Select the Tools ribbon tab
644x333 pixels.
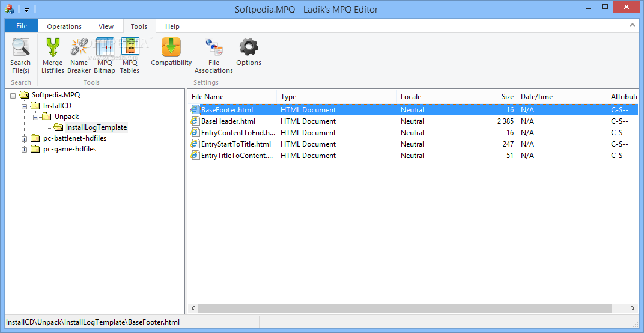[139, 26]
